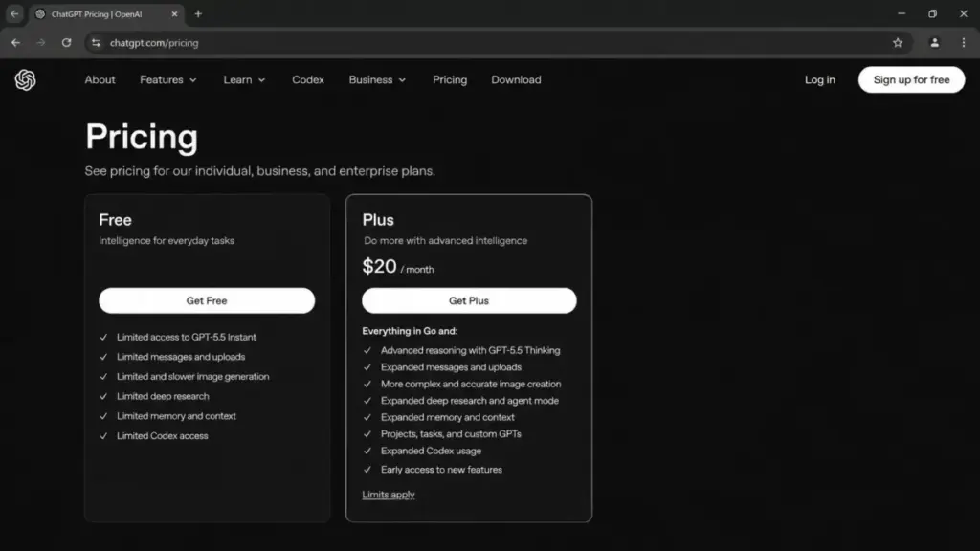Open the Chrome three-dot menu

pyautogui.click(x=963, y=42)
